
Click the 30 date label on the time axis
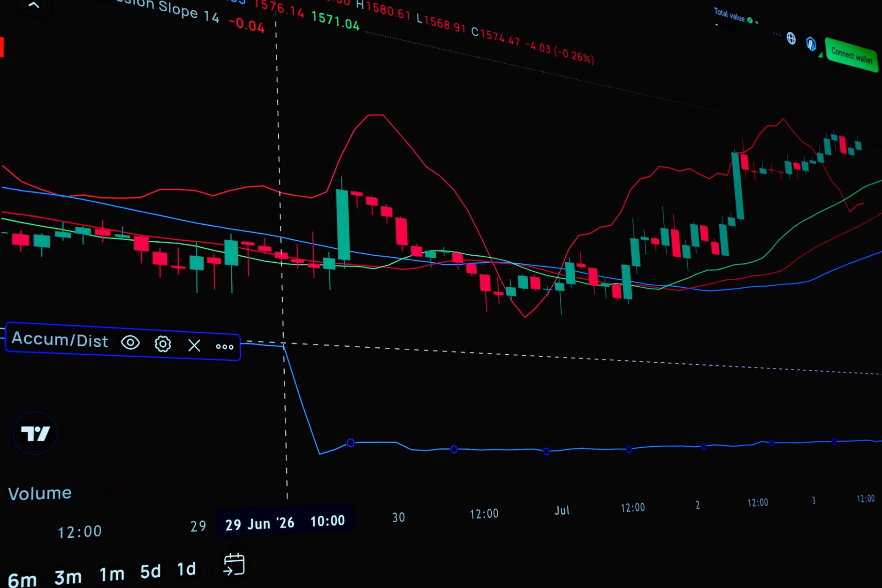click(x=398, y=517)
